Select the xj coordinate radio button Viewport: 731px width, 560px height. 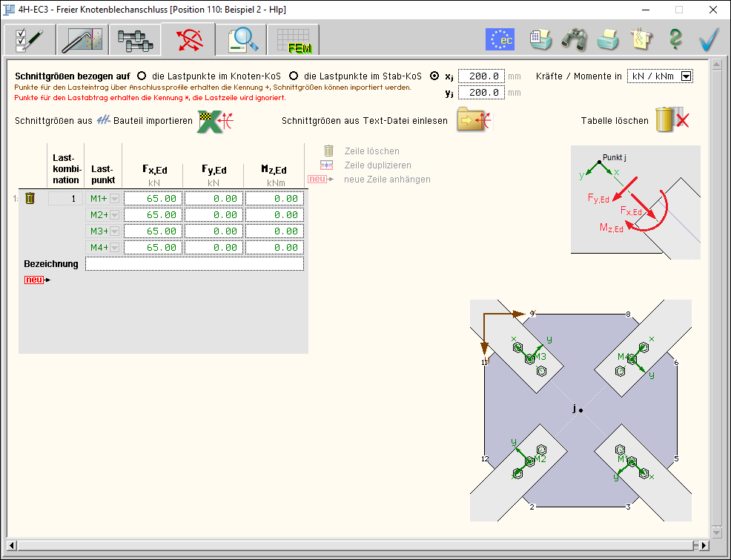pyautogui.click(x=434, y=76)
